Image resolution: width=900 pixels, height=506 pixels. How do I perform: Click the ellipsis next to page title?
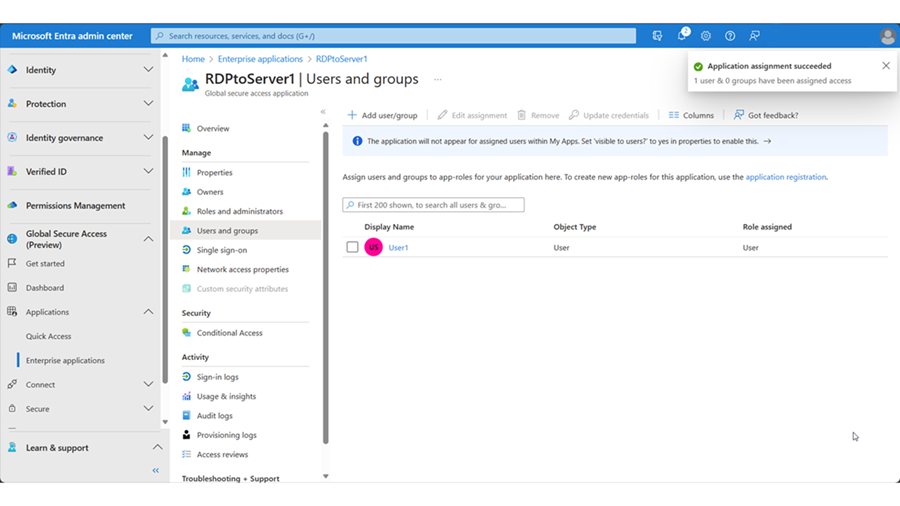pyautogui.click(x=438, y=80)
